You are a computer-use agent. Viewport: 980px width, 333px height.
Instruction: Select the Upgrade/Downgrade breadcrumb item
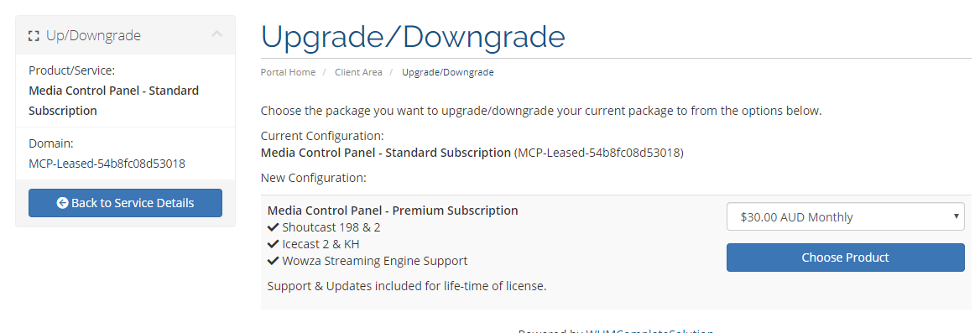tap(447, 72)
